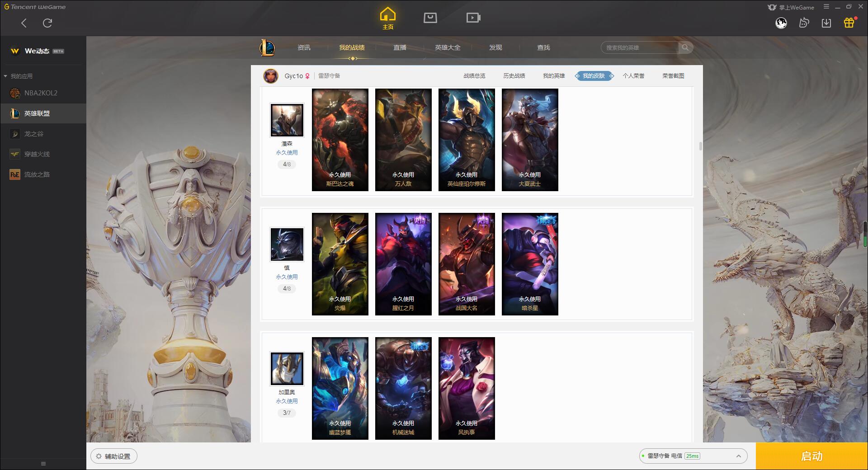This screenshot has width=868, height=470.
Task: Open the 英仙座珀尔修斯 skin card
Action: point(467,140)
